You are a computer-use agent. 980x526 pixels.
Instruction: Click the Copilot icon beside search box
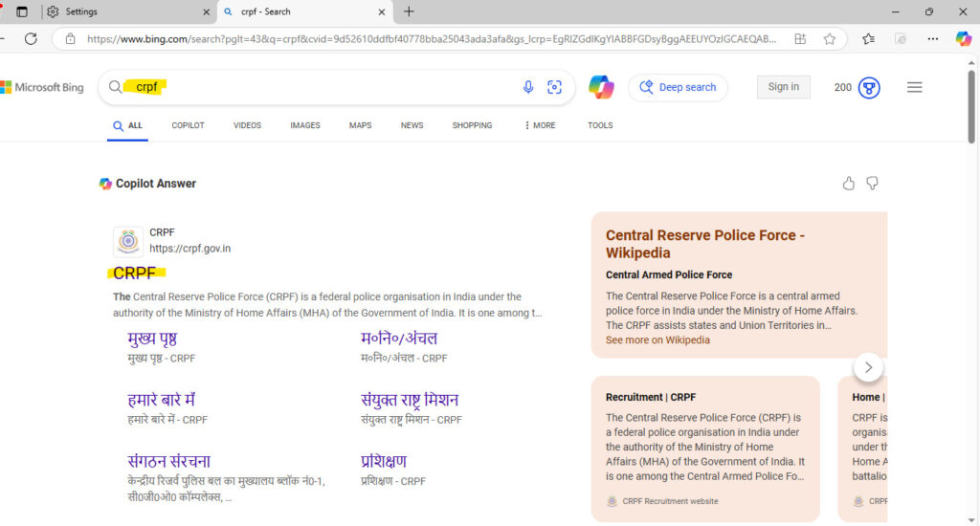click(x=601, y=87)
